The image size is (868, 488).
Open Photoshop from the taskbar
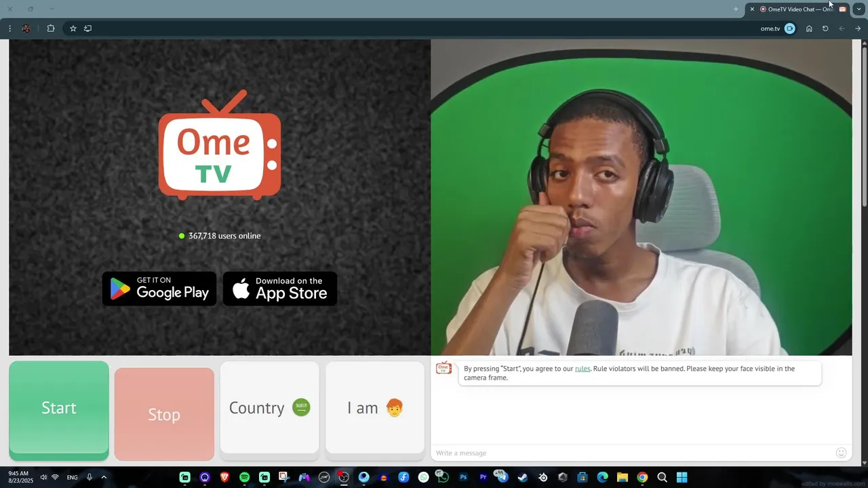click(464, 477)
